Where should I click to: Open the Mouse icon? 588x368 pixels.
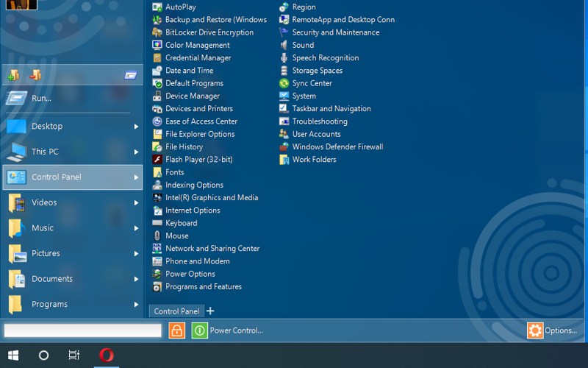pyautogui.click(x=157, y=236)
